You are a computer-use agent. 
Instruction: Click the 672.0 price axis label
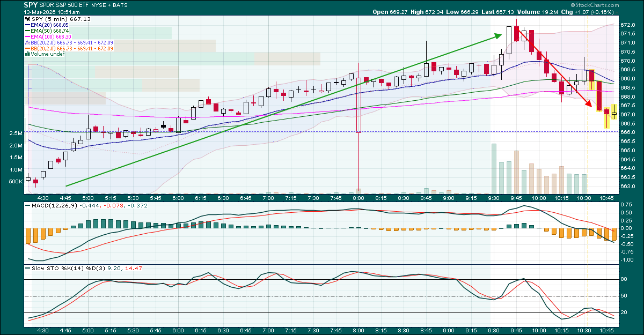628,25
